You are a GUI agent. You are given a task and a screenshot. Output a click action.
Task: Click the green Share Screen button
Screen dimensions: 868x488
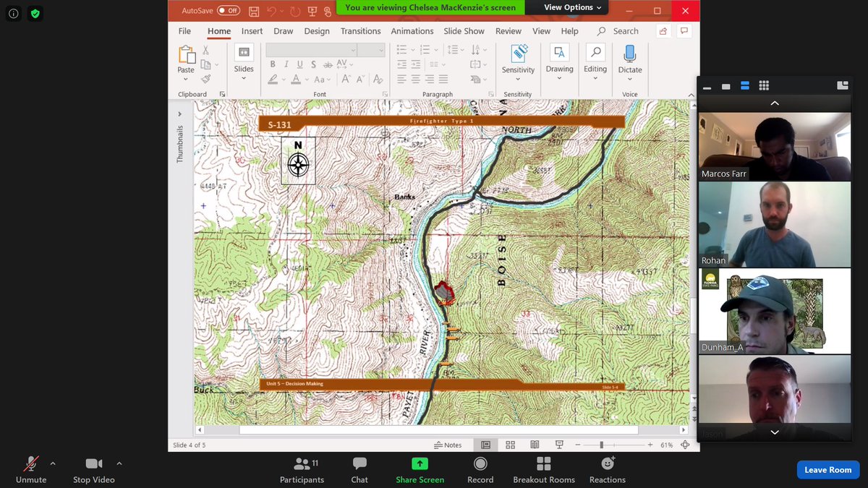coord(420,470)
